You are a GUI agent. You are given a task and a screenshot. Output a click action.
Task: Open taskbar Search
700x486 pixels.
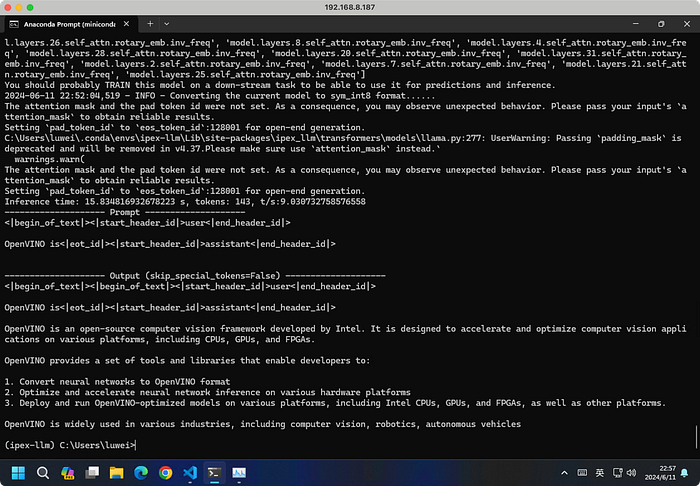43,473
